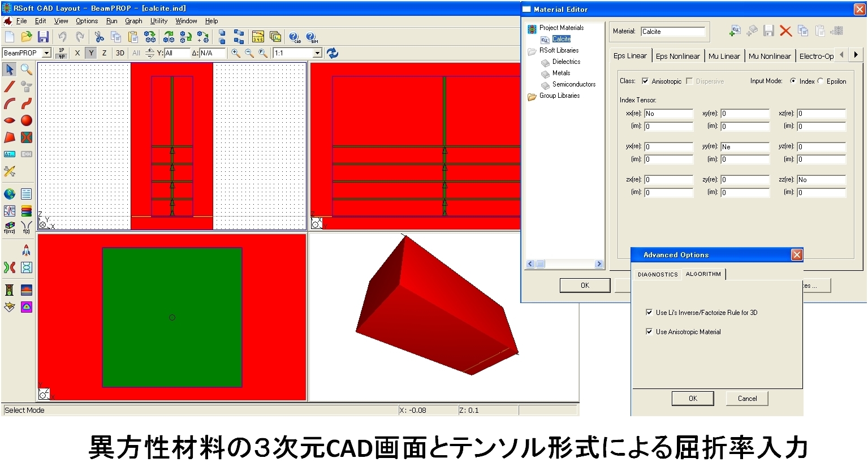Switch to the Eps Nonlinear tab

(x=678, y=56)
